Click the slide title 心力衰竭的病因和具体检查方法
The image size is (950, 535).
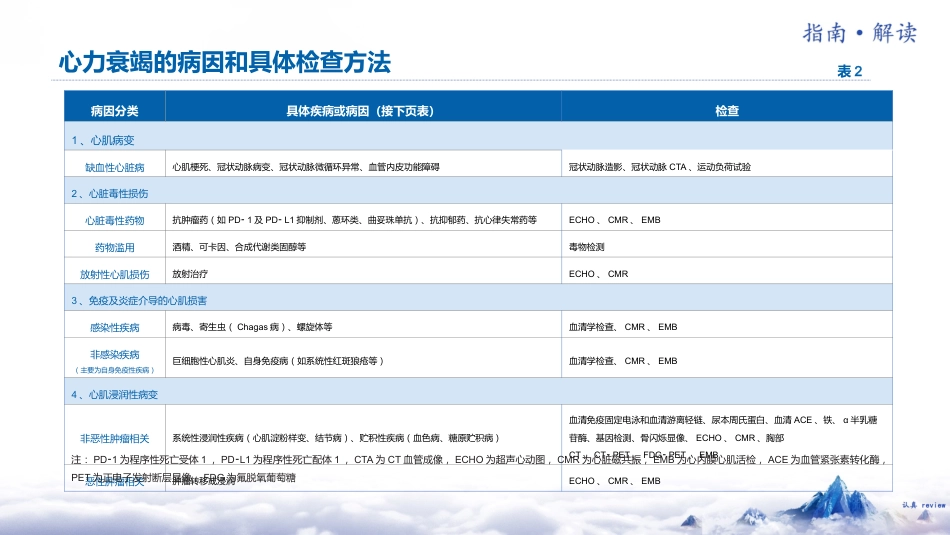(x=225, y=62)
